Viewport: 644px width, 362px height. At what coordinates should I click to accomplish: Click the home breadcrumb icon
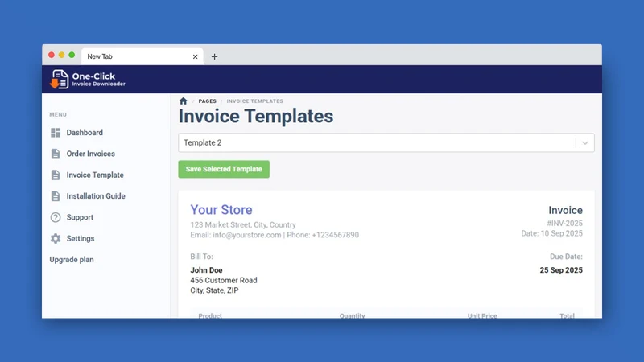184,101
